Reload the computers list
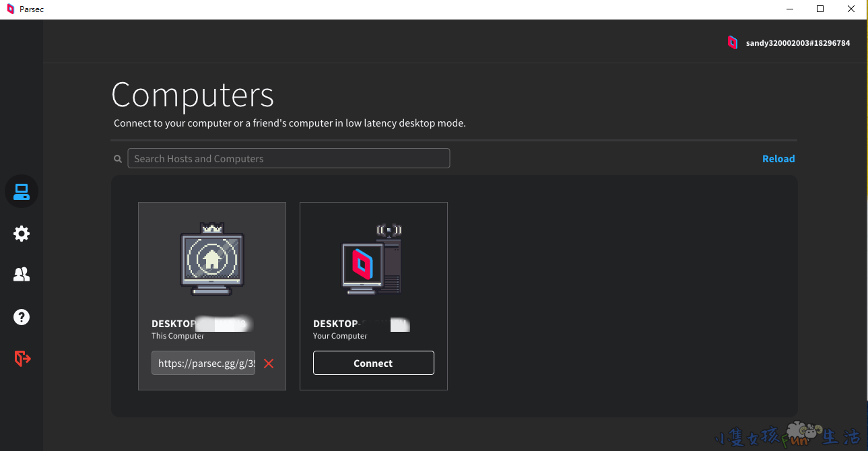Screen dimensions: 868x451 point(778,159)
